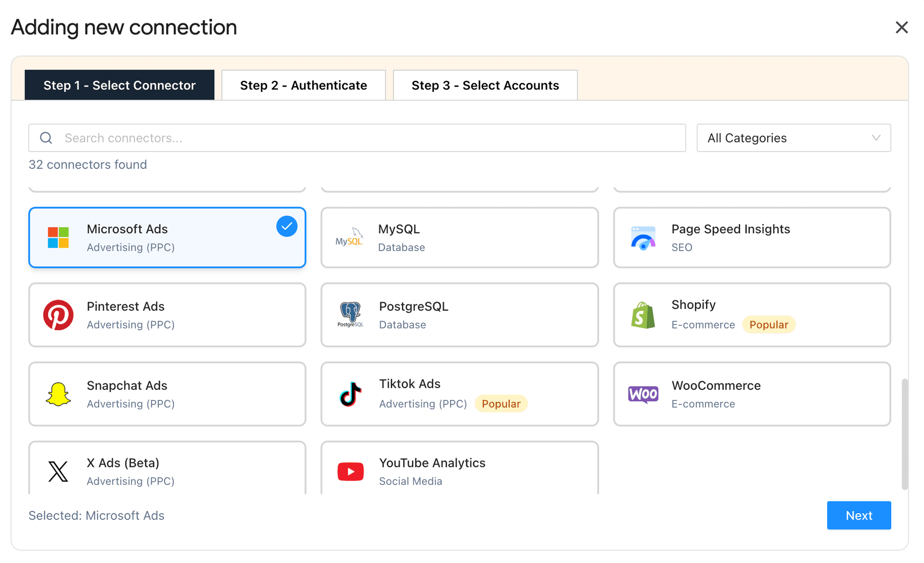Switch to Step 2 - Authenticate tab

click(x=303, y=85)
